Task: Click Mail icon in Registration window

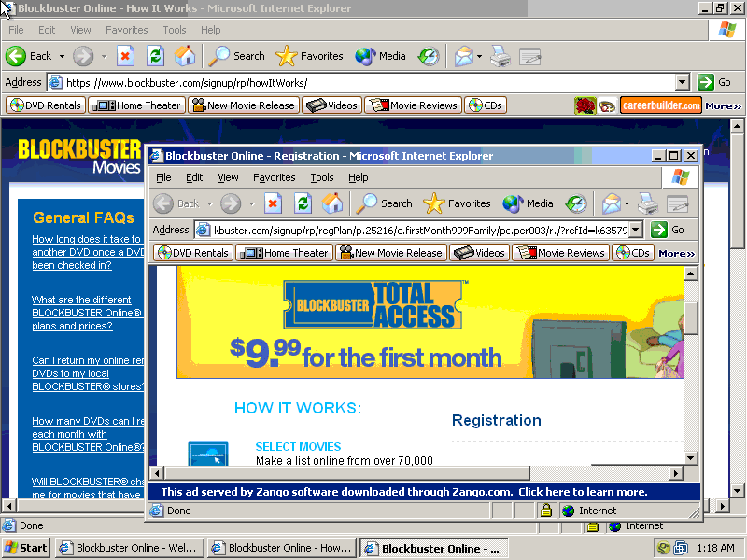Action: tap(612, 203)
